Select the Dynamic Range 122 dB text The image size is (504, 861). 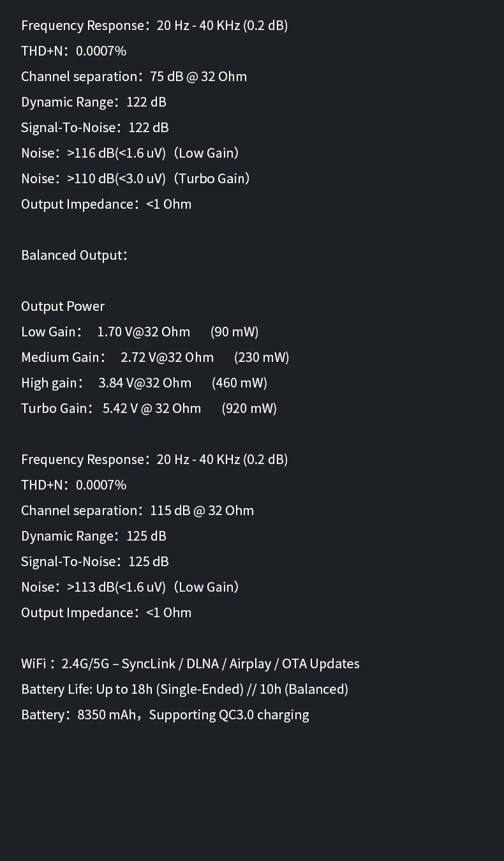coord(94,102)
